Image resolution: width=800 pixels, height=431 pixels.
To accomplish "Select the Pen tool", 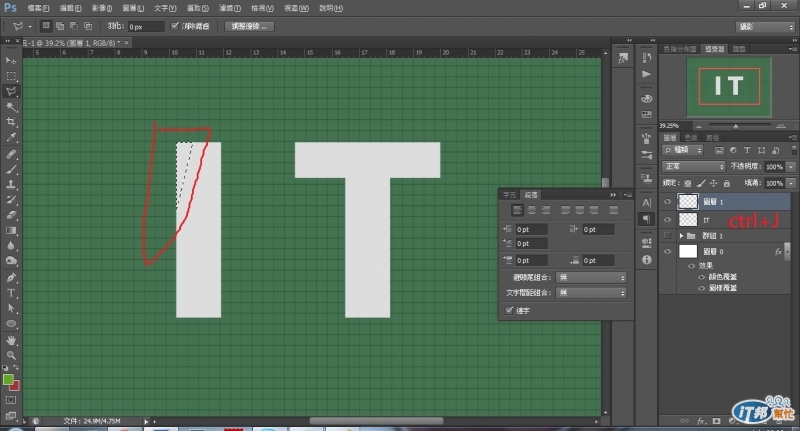I will tap(11, 278).
